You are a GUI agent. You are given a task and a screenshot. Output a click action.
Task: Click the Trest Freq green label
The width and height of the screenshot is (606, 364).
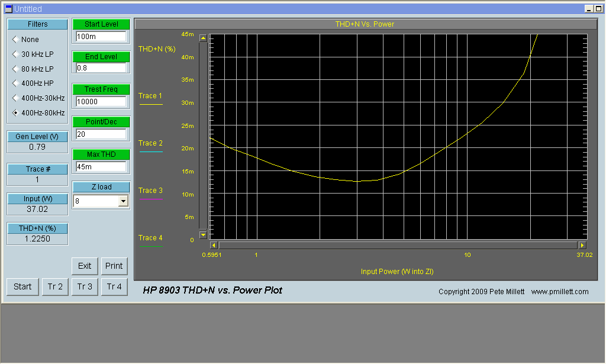coord(101,89)
